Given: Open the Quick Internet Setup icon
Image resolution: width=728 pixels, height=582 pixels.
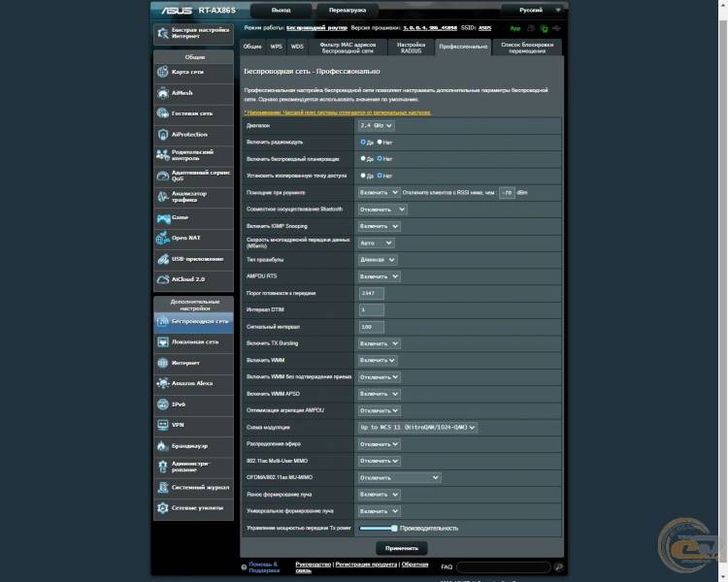Looking at the screenshot, I should (162, 33).
